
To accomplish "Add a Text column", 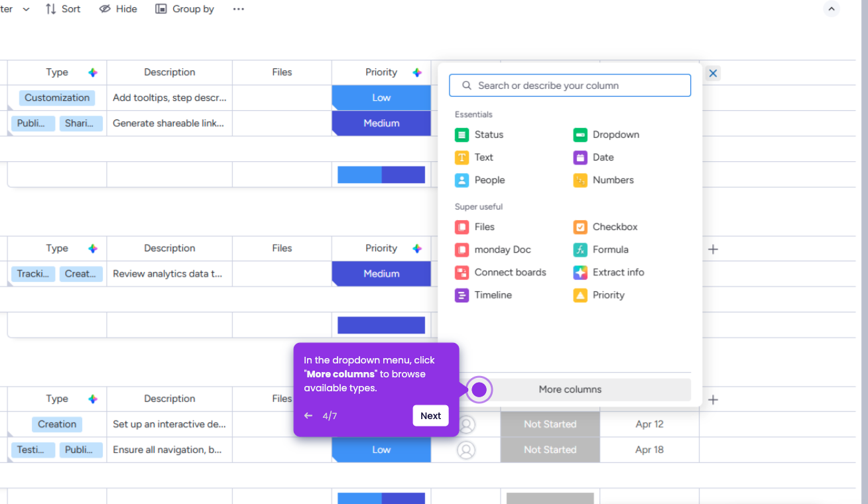I will pyautogui.click(x=474, y=157).
